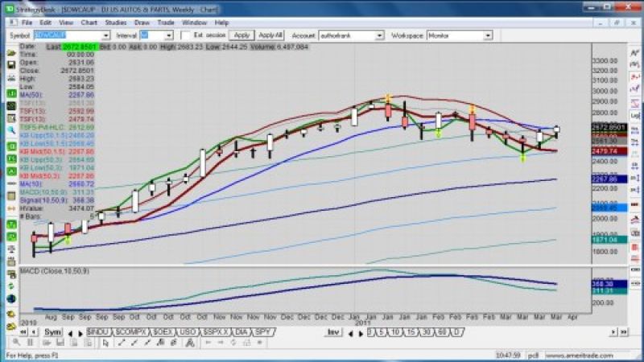Click the Log scale button on right edge
The height and width of the screenshot is (362, 644).
pyautogui.click(x=635, y=116)
